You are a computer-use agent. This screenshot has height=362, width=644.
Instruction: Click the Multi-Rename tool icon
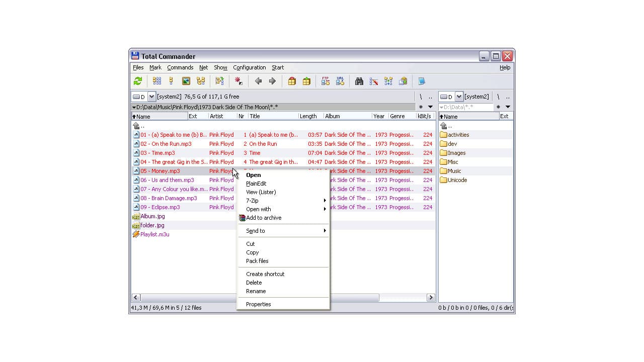click(373, 81)
